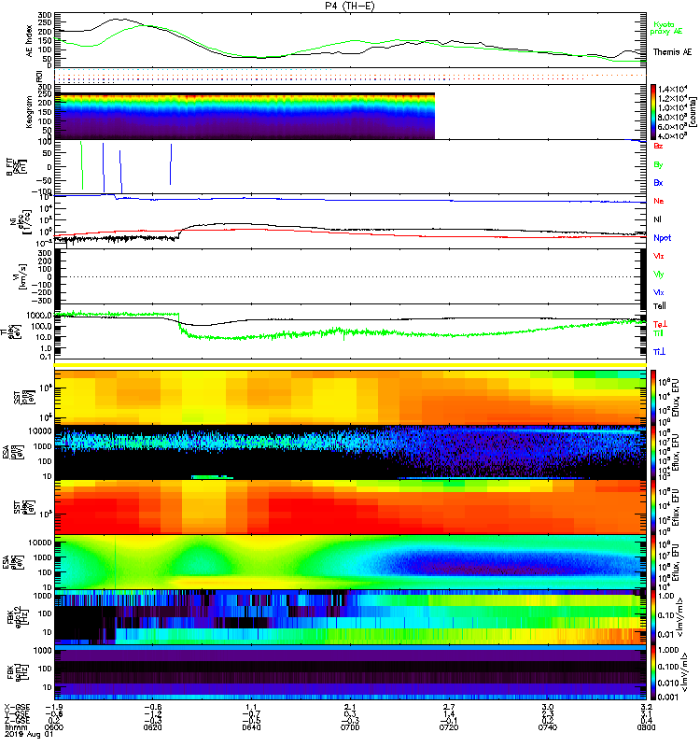Click the X-GSE position row label

tap(17, 707)
